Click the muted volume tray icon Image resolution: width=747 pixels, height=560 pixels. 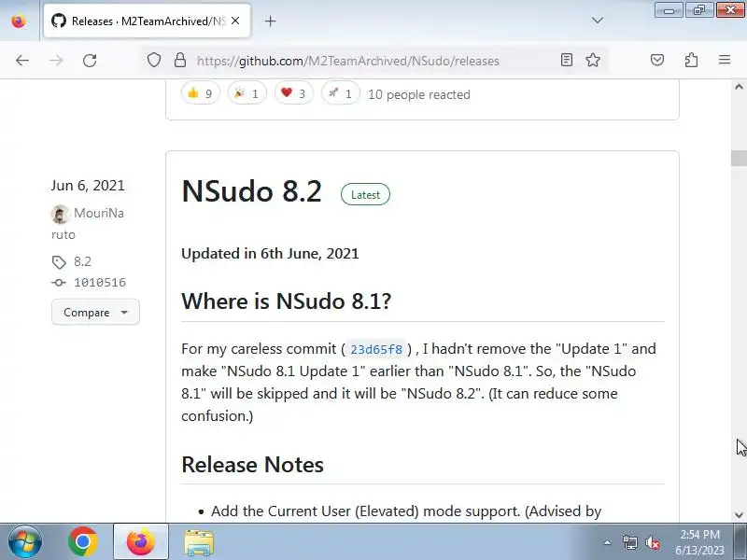(x=653, y=542)
